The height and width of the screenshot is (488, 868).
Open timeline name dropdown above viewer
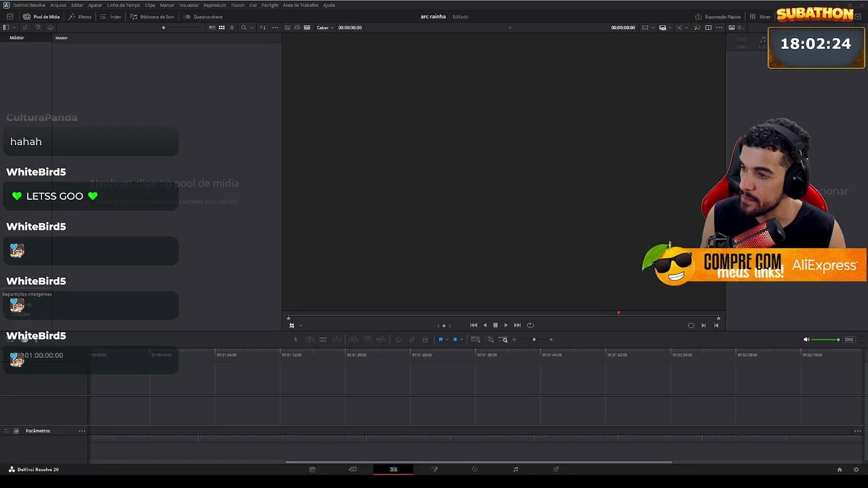tap(510, 28)
